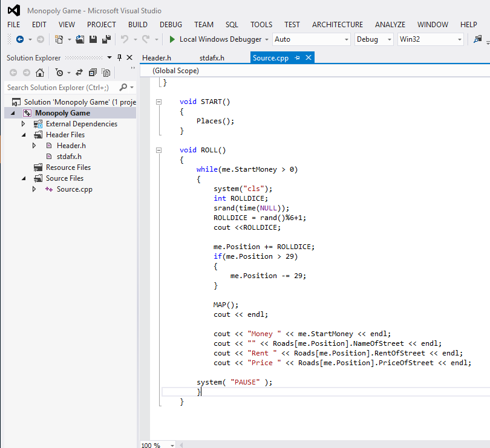Click the Collapse All icon in Solution Explorer
490x448 pixels.
[x=93, y=73]
